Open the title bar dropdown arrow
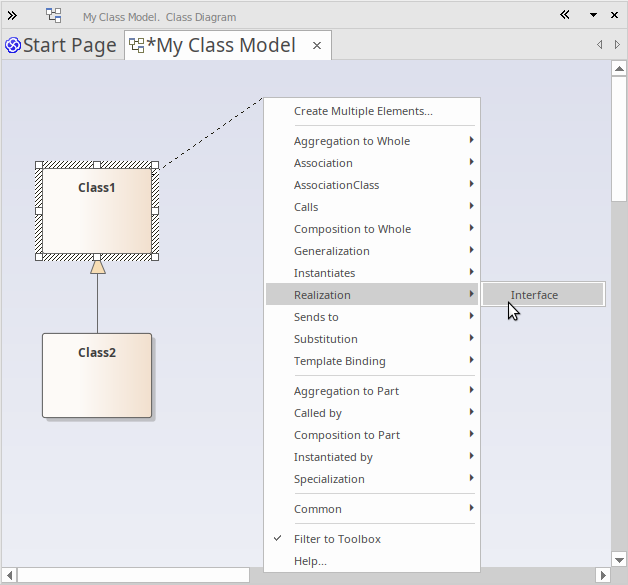Viewport: 628px width, 585px height. [593, 16]
